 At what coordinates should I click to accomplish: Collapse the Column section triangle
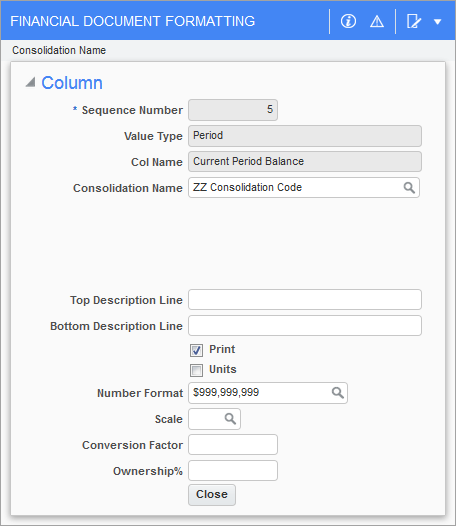(x=31, y=82)
